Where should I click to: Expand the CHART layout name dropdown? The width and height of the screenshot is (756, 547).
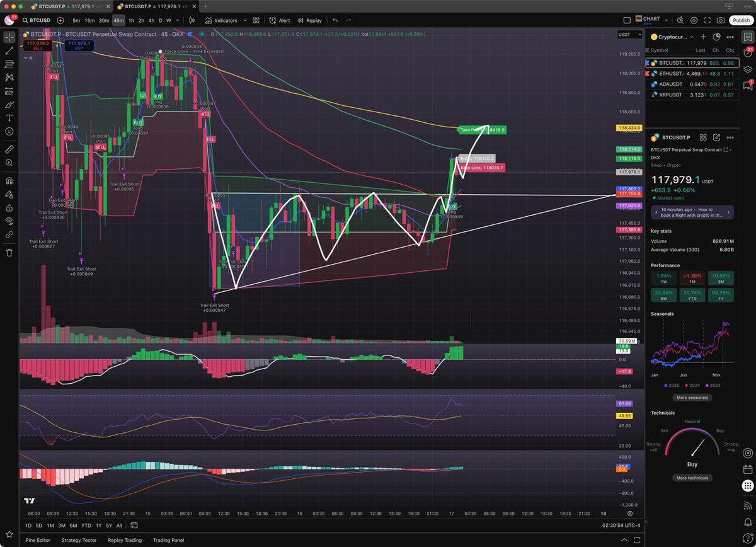[x=665, y=20]
